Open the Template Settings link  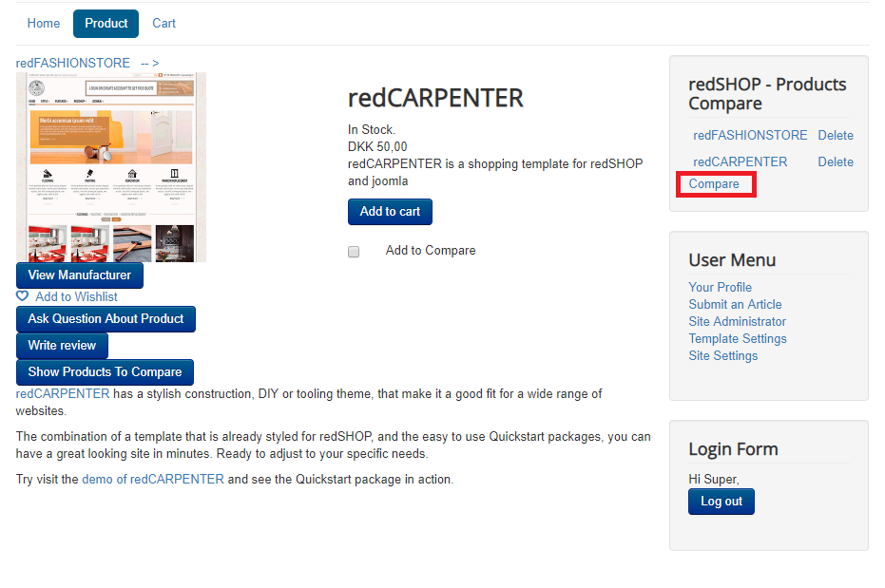point(738,339)
